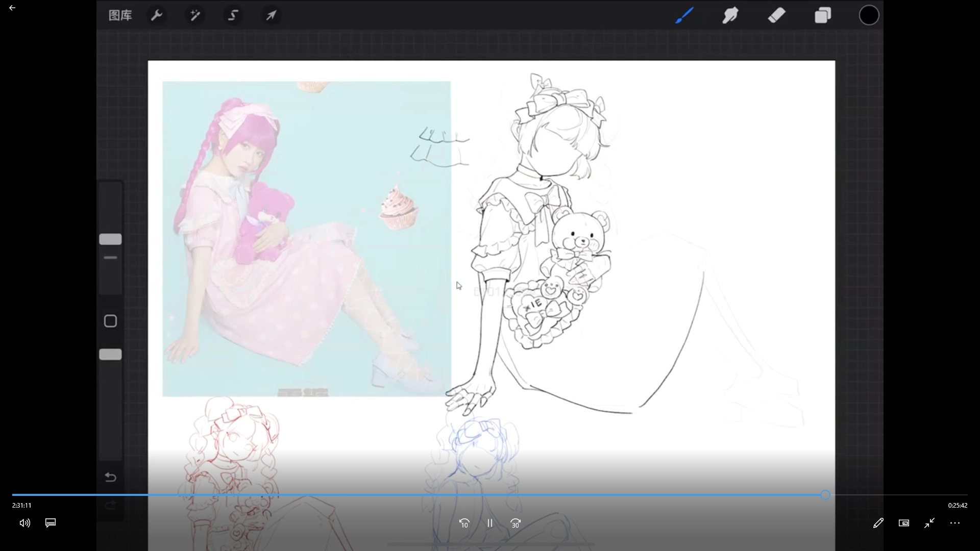Click the brush size slider handle
Screen dimensions: 980x551
pos(110,239)
